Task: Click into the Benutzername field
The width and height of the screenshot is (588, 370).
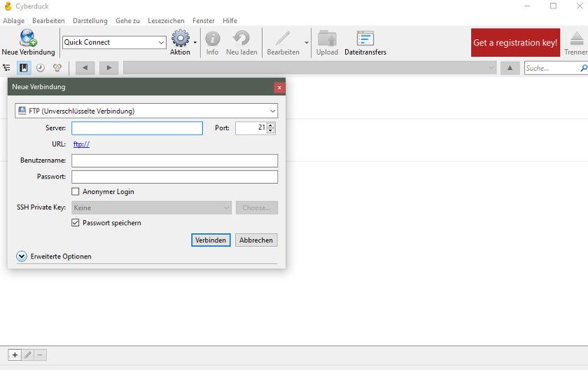Action: click(x=175, y=160)
